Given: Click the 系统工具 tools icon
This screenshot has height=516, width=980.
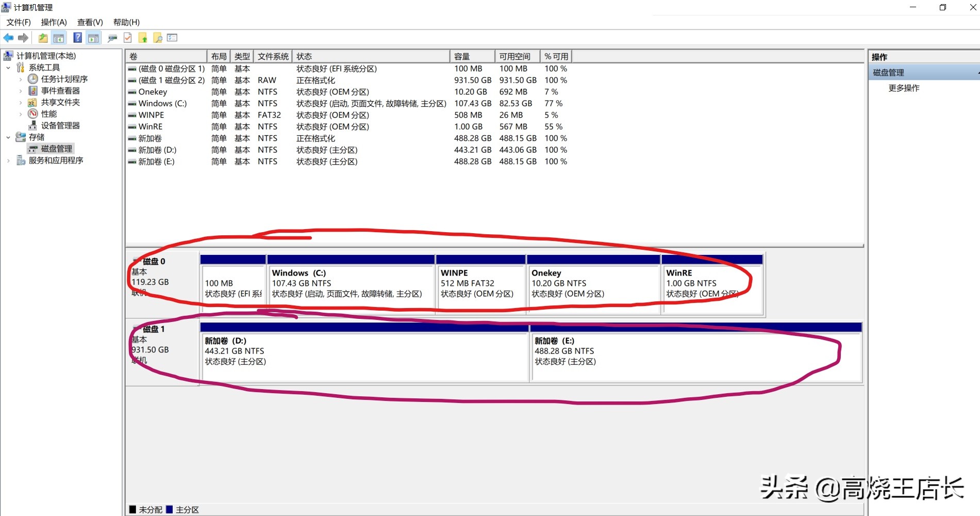Looking at the screenshot, I should coord(21,68).
